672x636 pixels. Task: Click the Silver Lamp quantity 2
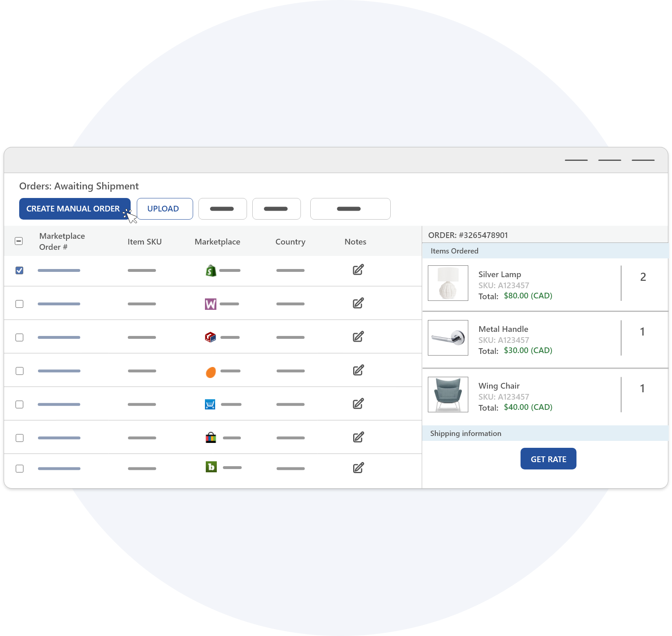point(643,277)
